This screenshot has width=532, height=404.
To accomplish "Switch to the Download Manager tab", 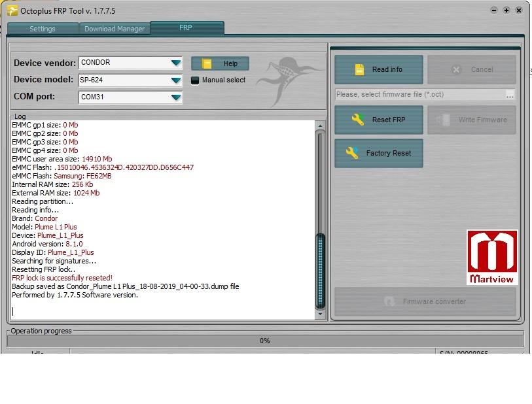I will pos(115,29).
